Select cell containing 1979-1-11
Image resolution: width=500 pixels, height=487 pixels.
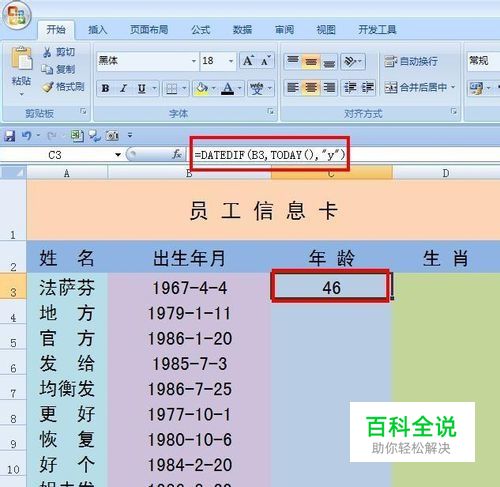[x=189, y=313]
